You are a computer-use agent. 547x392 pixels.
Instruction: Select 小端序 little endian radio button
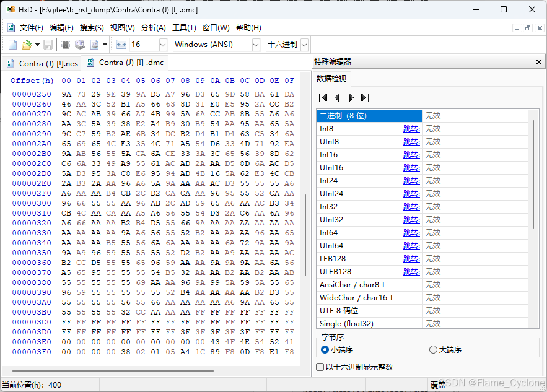(x=337, y=349)
